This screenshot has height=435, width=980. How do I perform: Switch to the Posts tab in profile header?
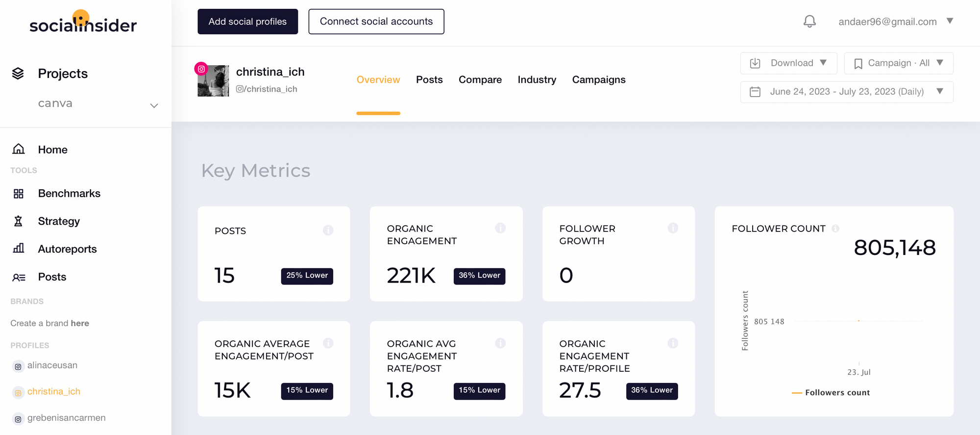(x=429, y=80)
